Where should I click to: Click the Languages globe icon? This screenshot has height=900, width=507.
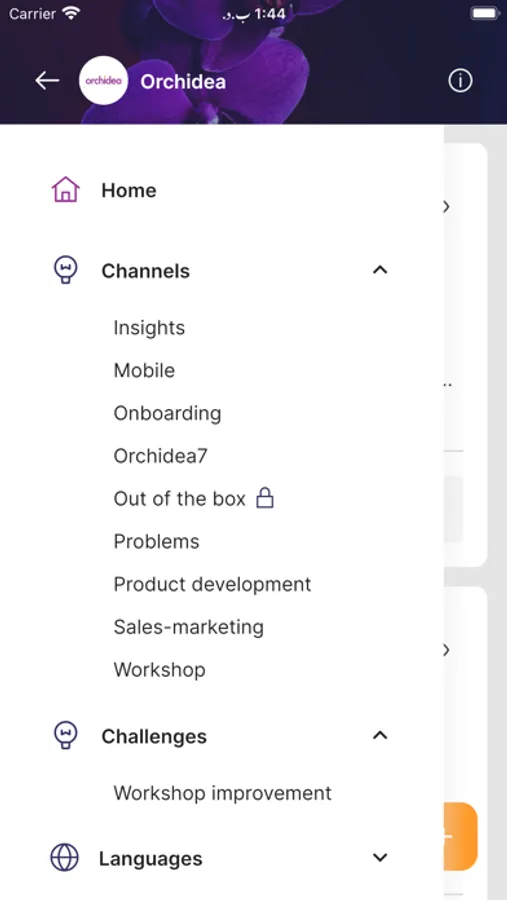(64, 858)
